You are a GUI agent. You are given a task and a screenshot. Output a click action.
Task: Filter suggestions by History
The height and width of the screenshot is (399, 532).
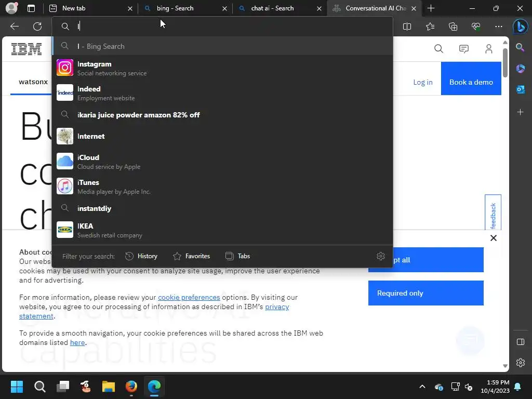point(141,256)
